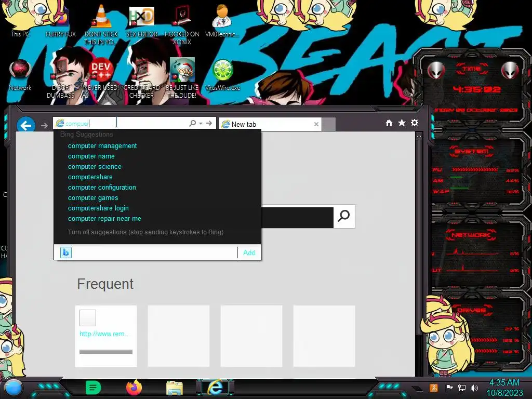Open the Tools gear icon

(x=415, y=123)
